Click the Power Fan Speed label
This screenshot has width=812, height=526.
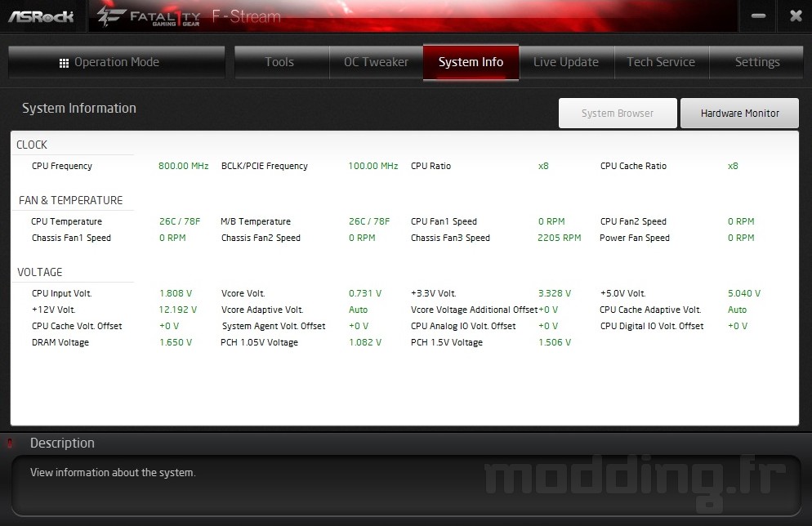pyautogui.click(x=635, y=238)
